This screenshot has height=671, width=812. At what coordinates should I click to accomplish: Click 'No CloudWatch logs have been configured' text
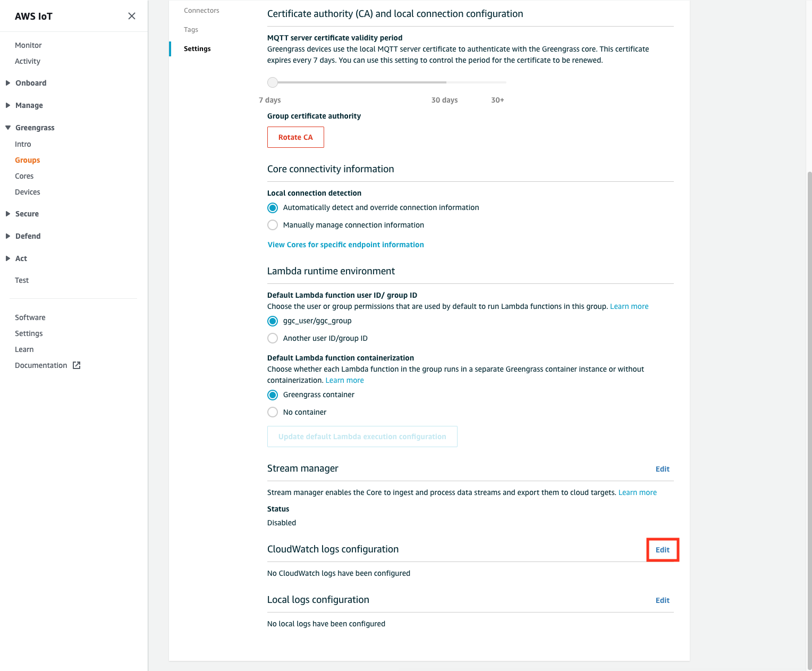[339, 573]
